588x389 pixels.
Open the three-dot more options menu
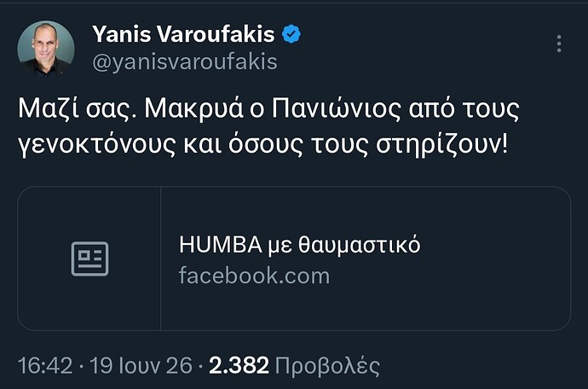(x=559, y=44)
